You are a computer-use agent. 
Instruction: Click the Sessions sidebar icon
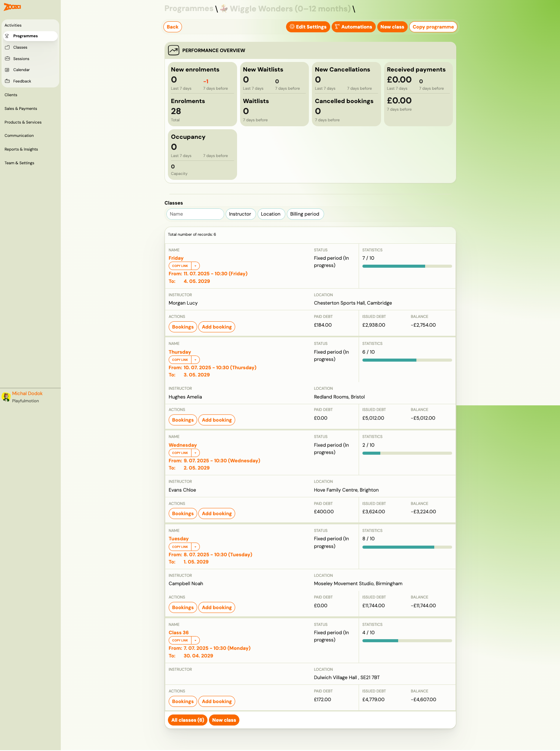coord(7,59)
